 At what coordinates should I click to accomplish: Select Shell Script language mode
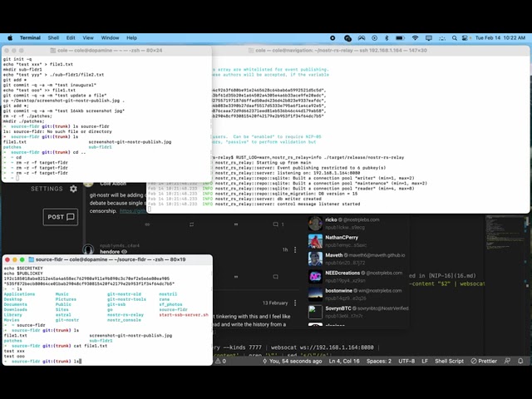coord(449,361)
